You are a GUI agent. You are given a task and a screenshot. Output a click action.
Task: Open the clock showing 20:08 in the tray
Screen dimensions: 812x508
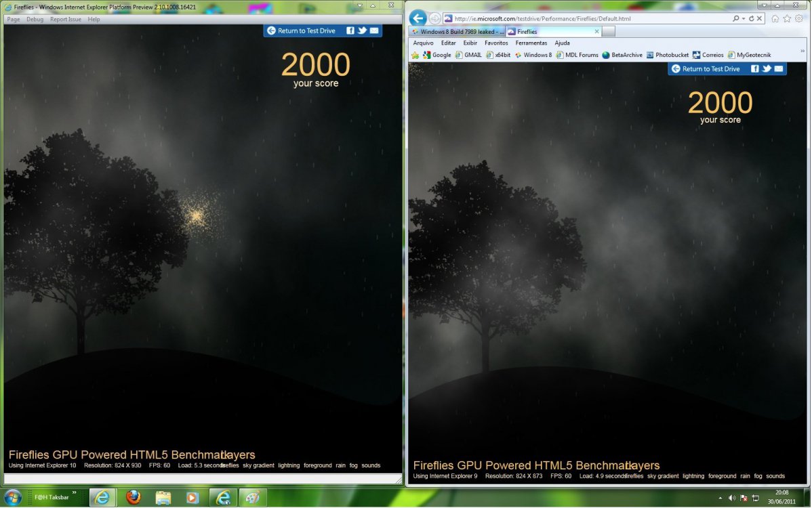pos(781,497)
